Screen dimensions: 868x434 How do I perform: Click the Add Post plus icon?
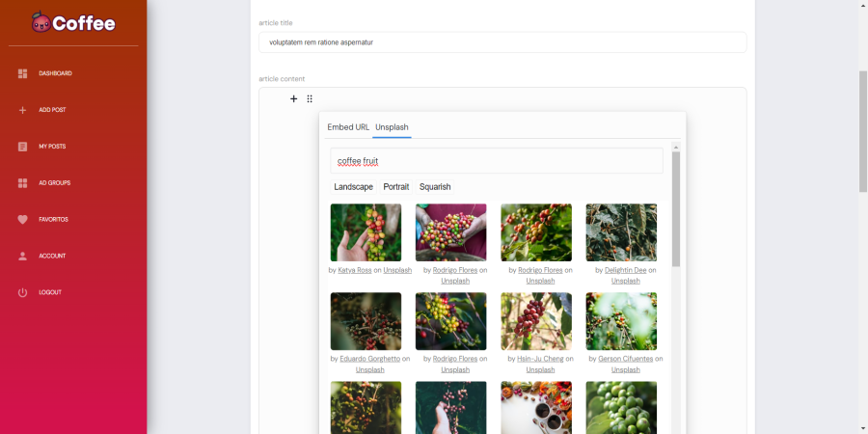click(22, 110)
